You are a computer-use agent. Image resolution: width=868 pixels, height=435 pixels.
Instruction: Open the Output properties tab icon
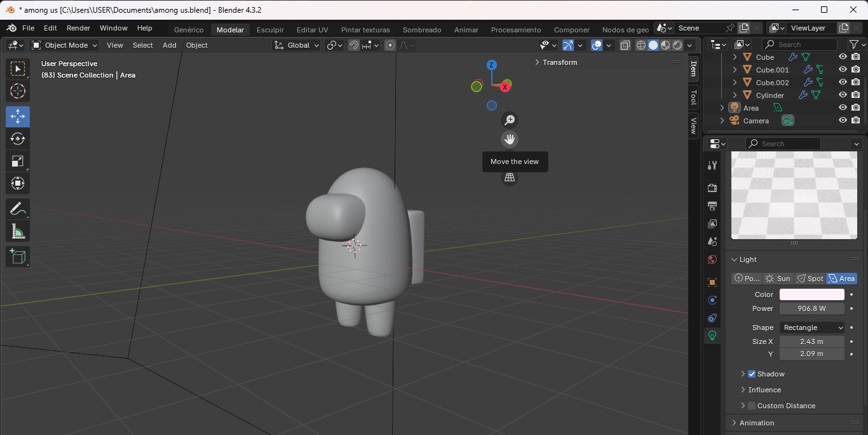712,206
